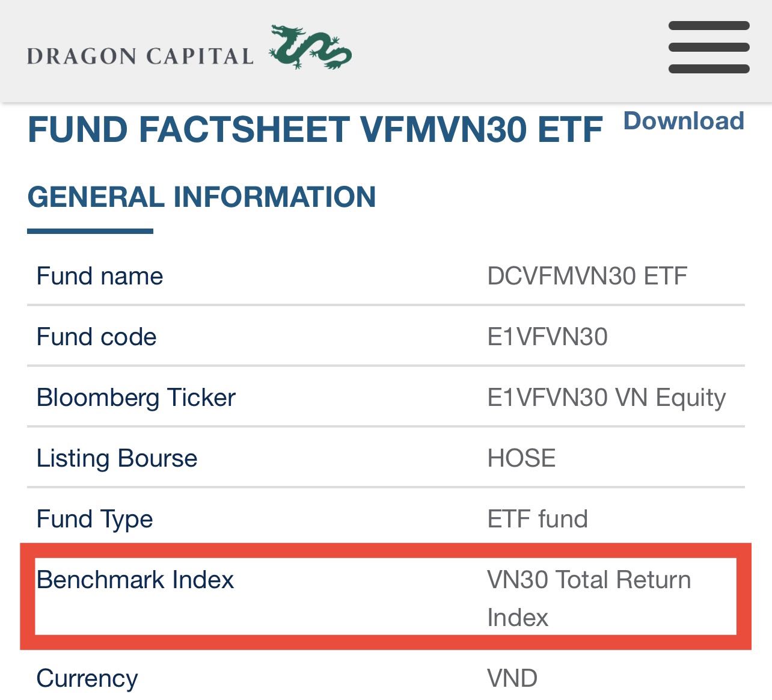
Task: Click the E1VFVN30 fund code value
Action: click(547, 337)
